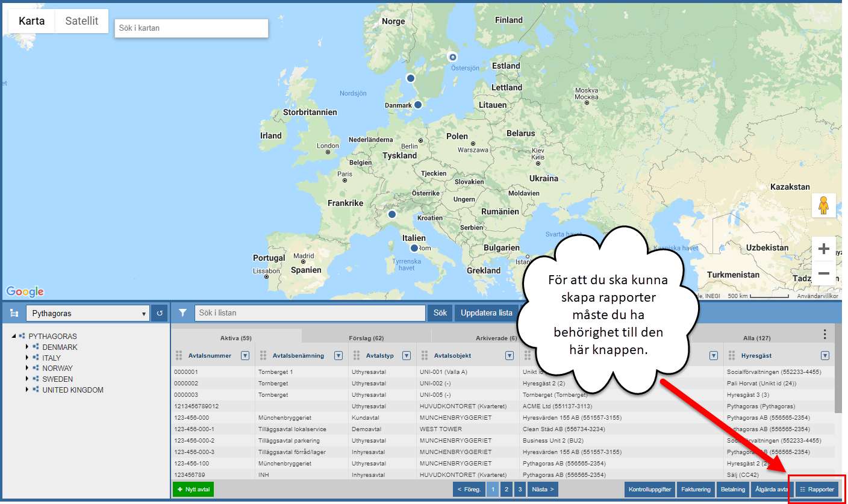Open the three-dot column options menu
Viewport: 848px width, 504px height.
[x=825, y=334]
